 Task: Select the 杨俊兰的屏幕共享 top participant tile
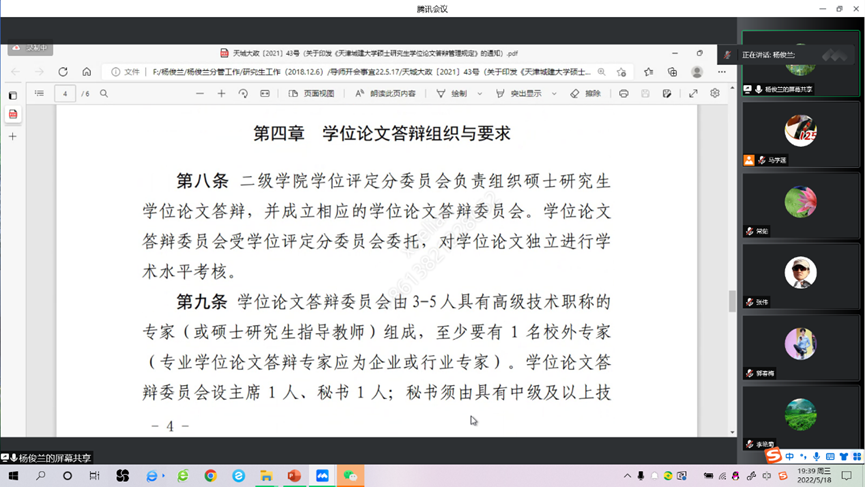point(800,63)
